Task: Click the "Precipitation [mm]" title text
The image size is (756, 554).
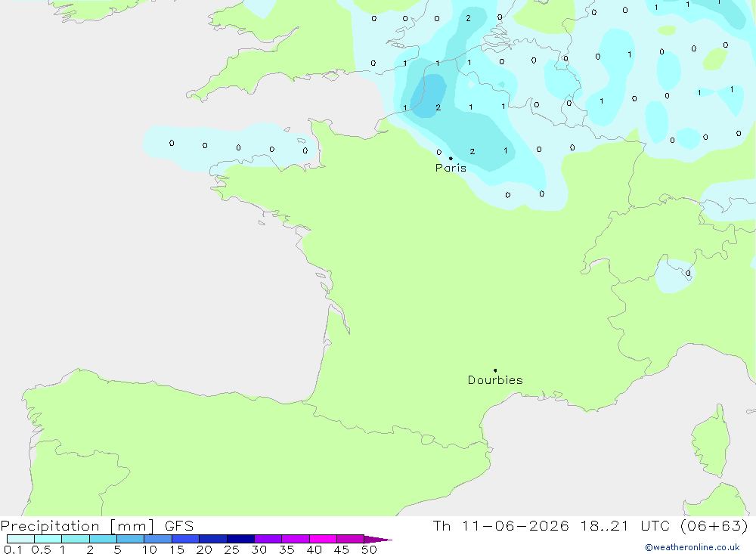Action: click(x=78, y=526)
